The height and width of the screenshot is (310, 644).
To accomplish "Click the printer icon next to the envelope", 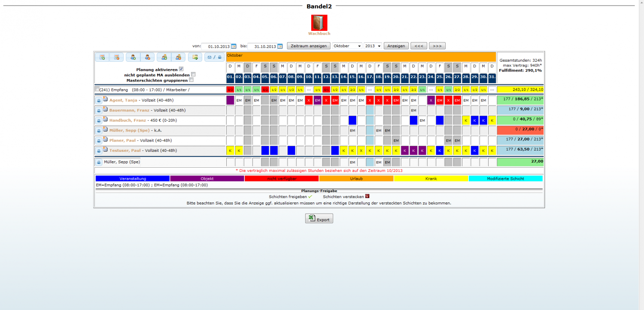I will [x=219, y=57].
